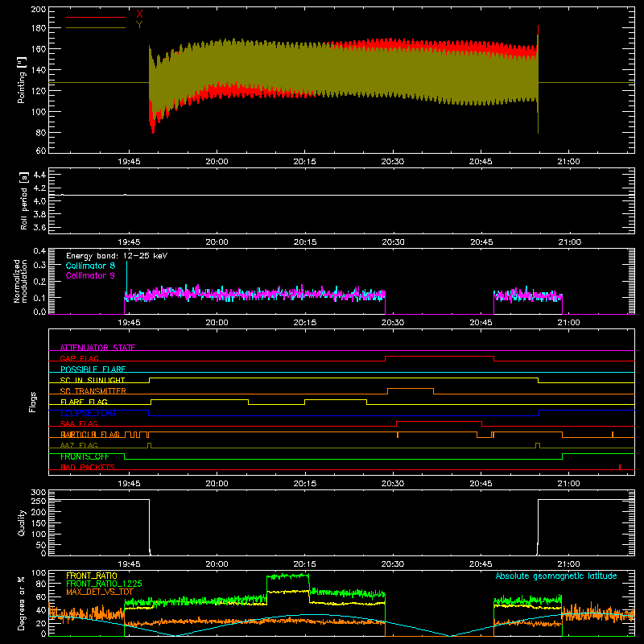Click the SAA_FLAG label

click(x=79, y=423)
